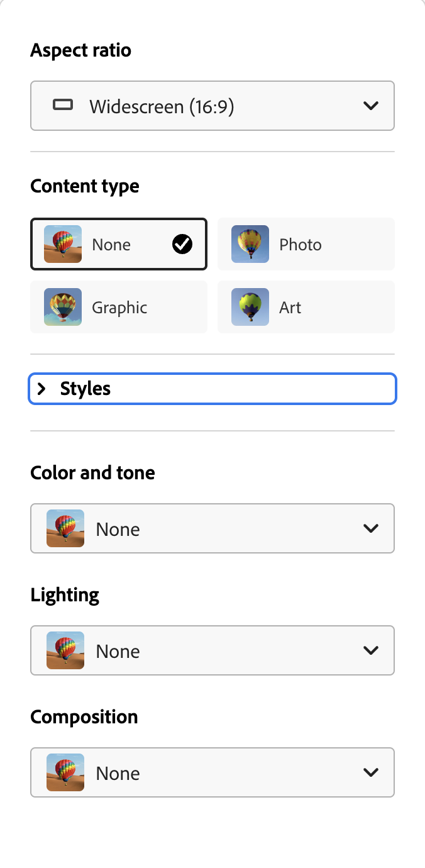The image size is (425, 868).
Task: Open the Color and tone dropdown chevron
Action: [371, 528]
